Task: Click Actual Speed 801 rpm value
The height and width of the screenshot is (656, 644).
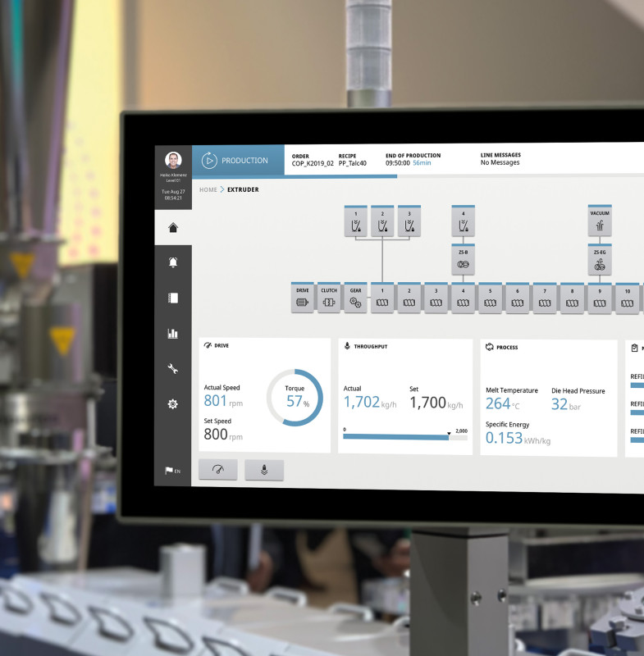Action: (x=223, y=401)
